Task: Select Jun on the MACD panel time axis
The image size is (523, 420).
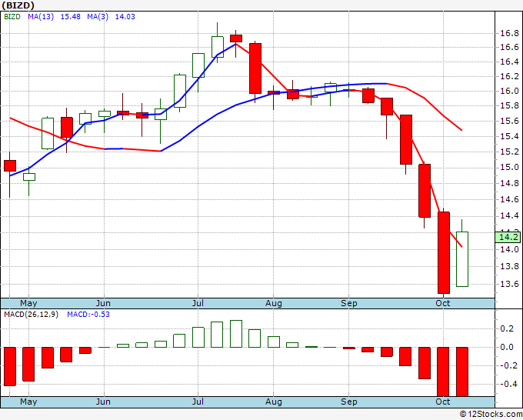Action: tap(103, 402)
